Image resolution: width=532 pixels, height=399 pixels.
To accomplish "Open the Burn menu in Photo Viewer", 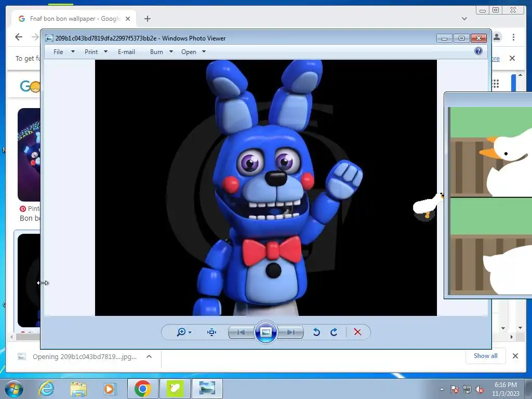I will pyautogui.click(x=156, y=52).
